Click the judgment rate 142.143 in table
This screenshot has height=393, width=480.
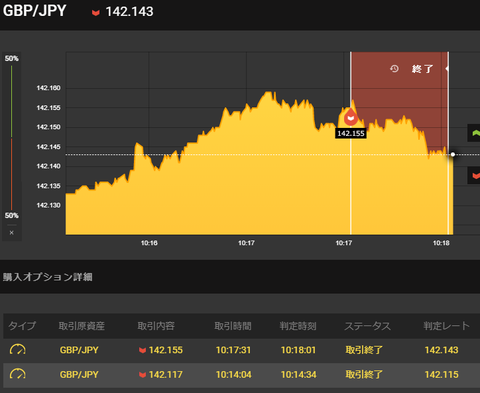coord(441,350)
